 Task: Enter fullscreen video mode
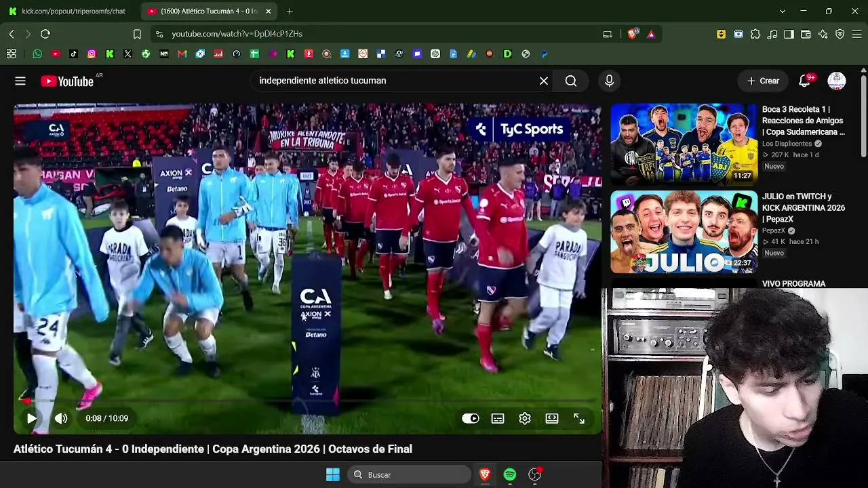point(579,418)
